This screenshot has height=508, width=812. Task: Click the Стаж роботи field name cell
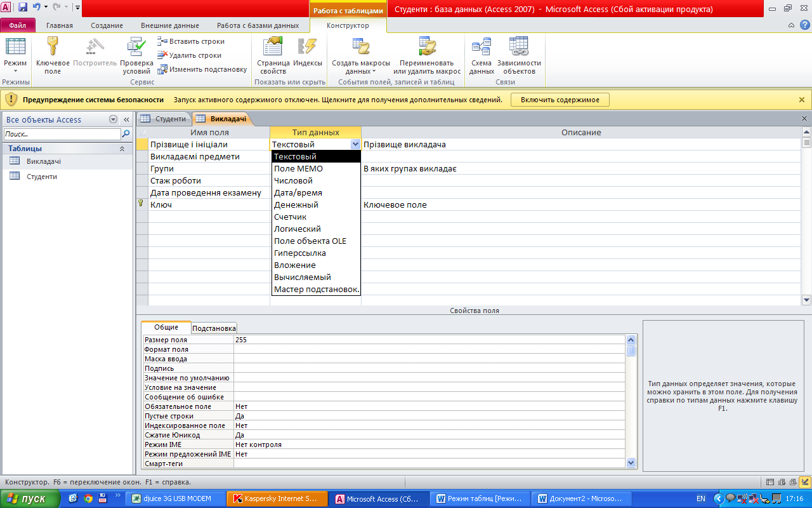209,180
